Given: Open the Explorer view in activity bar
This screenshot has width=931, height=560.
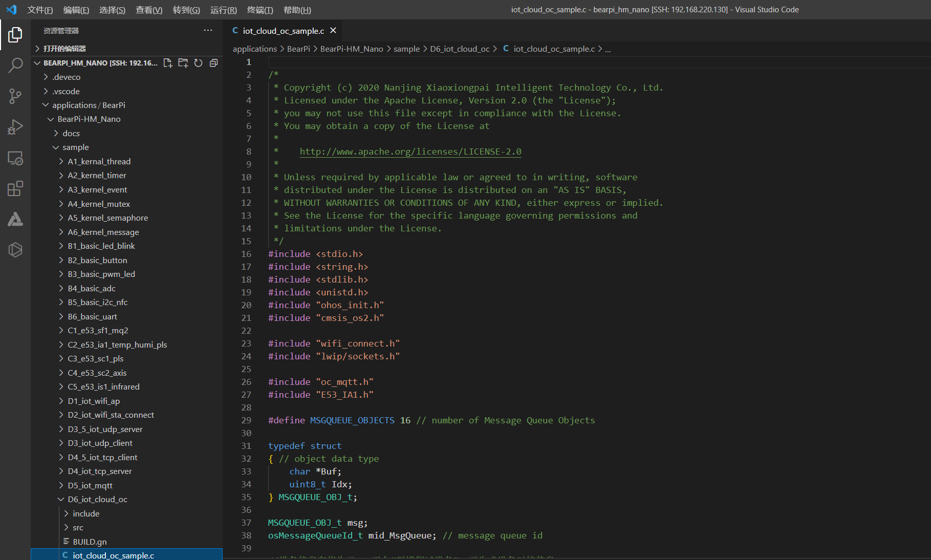Looking at the screenshot, I should [x=15, y=35].
